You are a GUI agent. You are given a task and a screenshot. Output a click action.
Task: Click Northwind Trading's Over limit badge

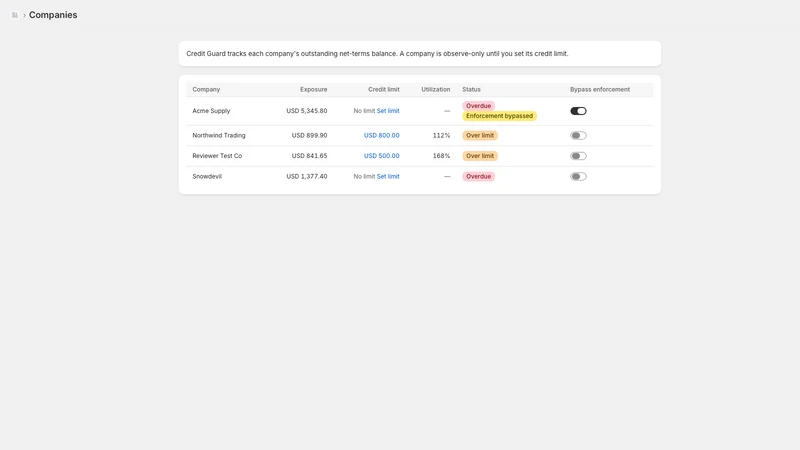click(x=480, y=135)
